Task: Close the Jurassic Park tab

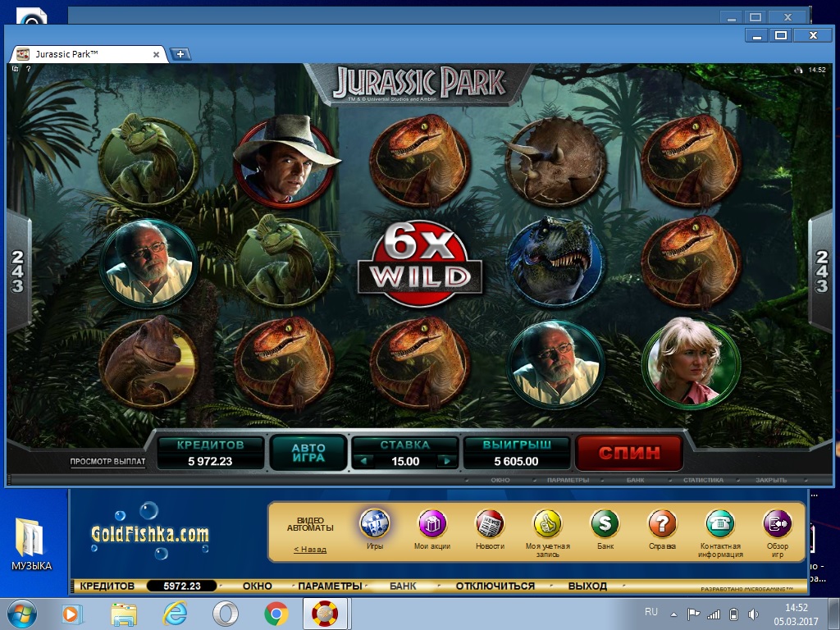Action: click(x=157, y=54)
